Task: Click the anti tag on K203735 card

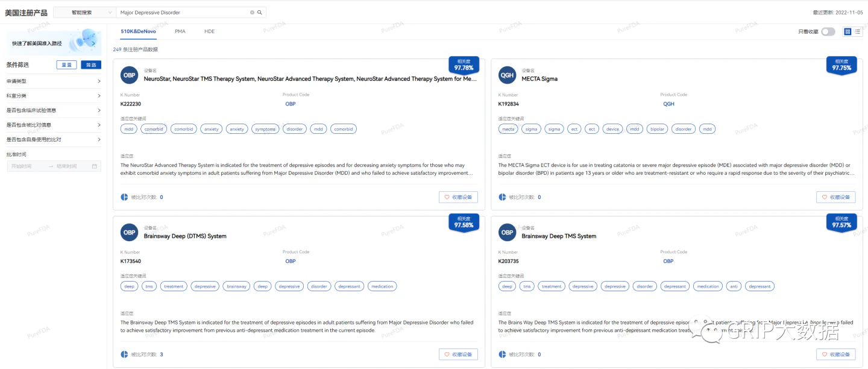Action: tap(734, 286)
